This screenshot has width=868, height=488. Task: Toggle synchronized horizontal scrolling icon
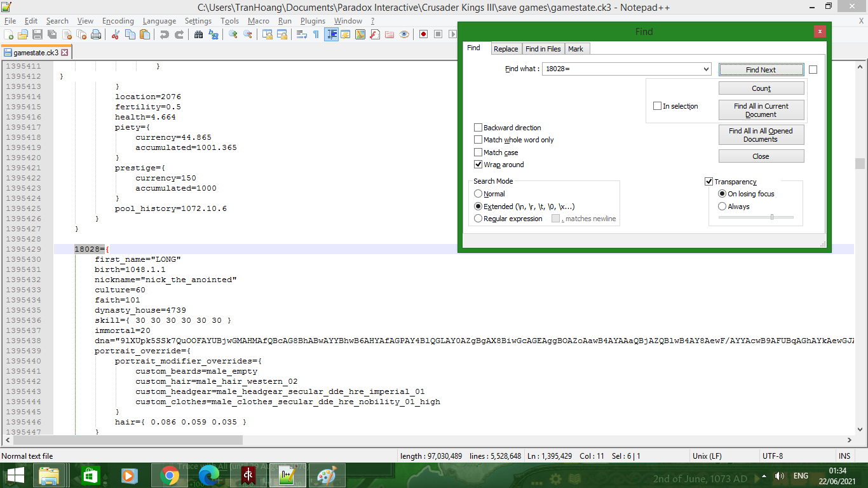tap(282, 34)
